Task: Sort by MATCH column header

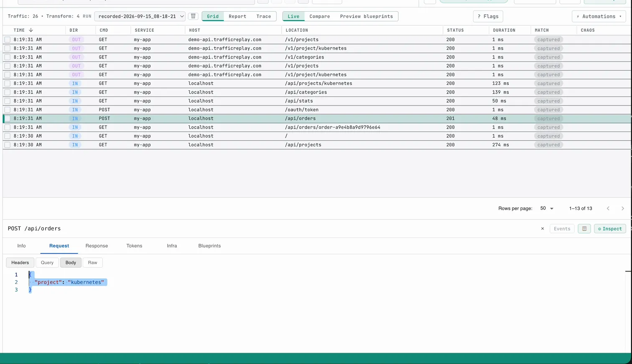Action: [542, 30]
